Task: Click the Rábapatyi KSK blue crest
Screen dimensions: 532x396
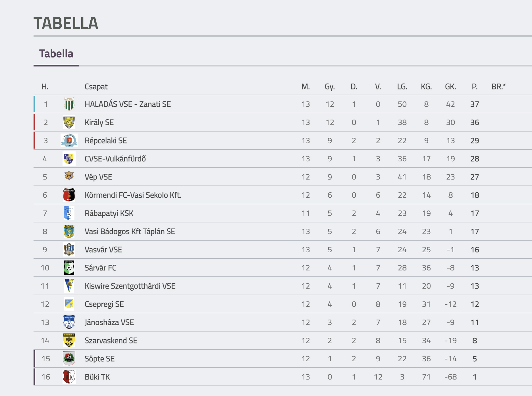Action: point(69,213)
